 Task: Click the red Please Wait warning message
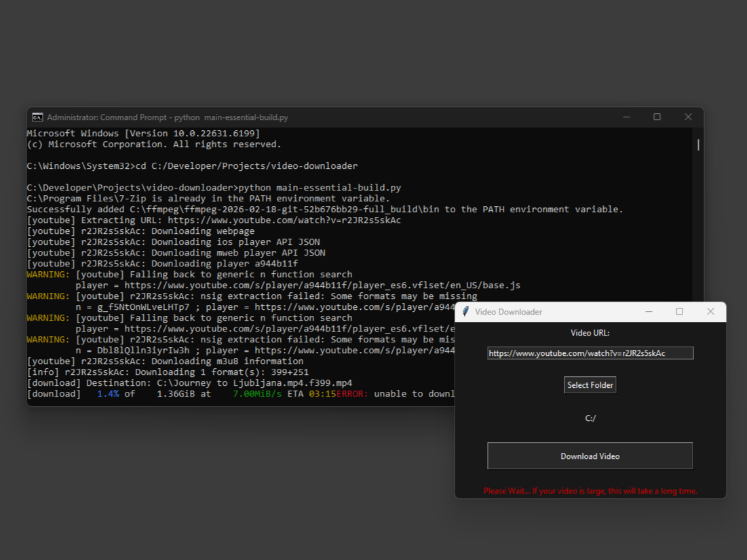[x=590, y=490]
